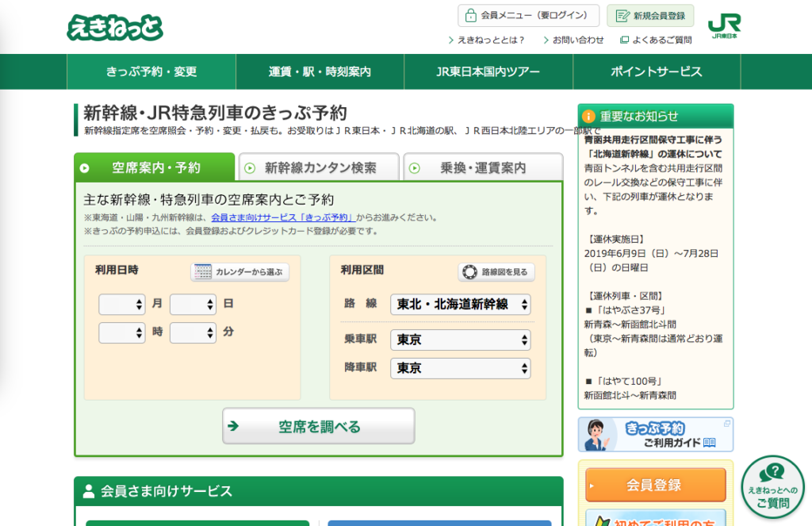Follow 会員さま向けサービス「きっぷ予約」 link
The height and width of the screenshot is (526, 812).
point(282,217)
